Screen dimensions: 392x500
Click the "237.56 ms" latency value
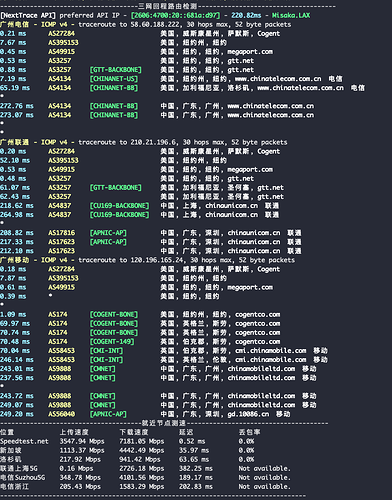tap(17, 378)
